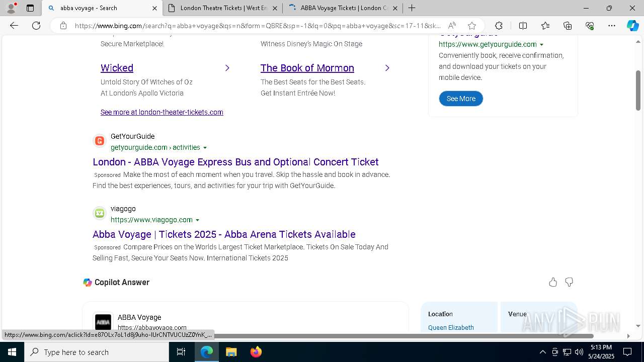Open Microsoft Edge from the taskbar

[x=207, y=352]
